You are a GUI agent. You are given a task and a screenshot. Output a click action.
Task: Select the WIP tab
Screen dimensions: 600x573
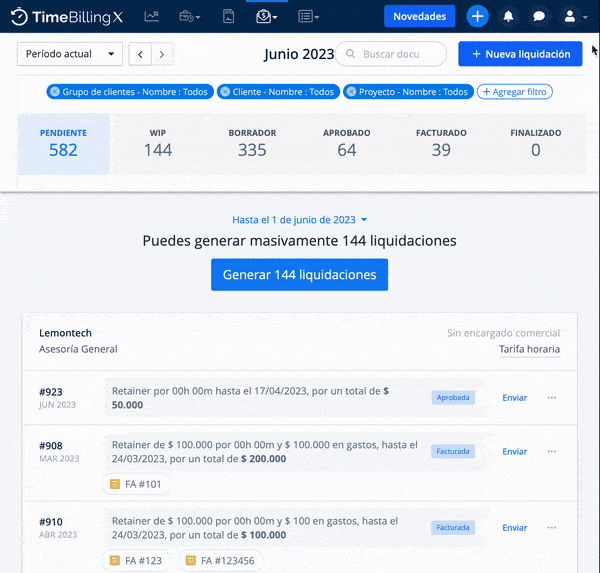click(158, 144)
